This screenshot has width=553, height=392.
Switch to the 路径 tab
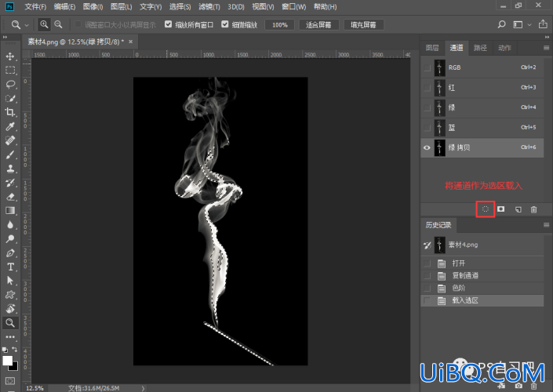pyautogui.click(x=480, y=48)
